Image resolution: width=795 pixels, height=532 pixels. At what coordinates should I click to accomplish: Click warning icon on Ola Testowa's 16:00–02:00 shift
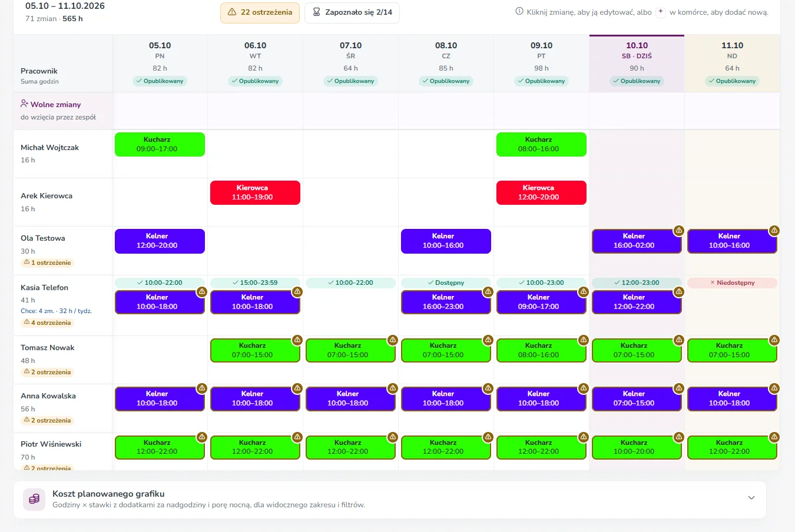(679, 231)
